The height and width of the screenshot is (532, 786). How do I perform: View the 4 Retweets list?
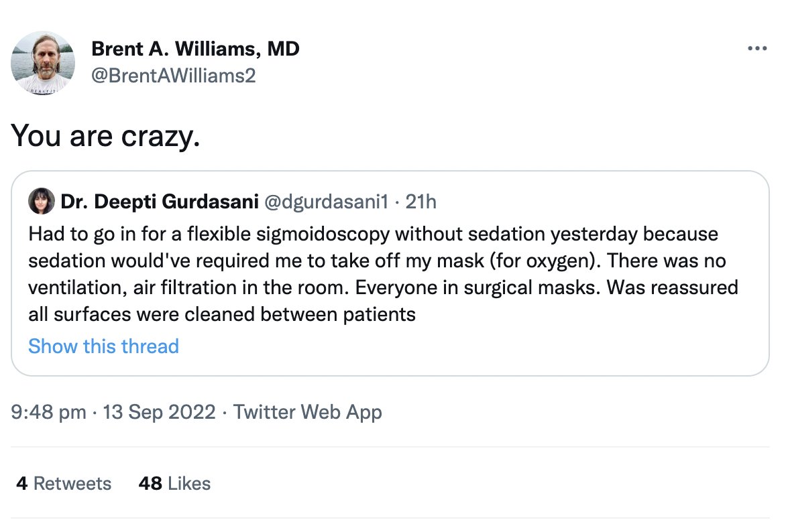tap(64, 484)
